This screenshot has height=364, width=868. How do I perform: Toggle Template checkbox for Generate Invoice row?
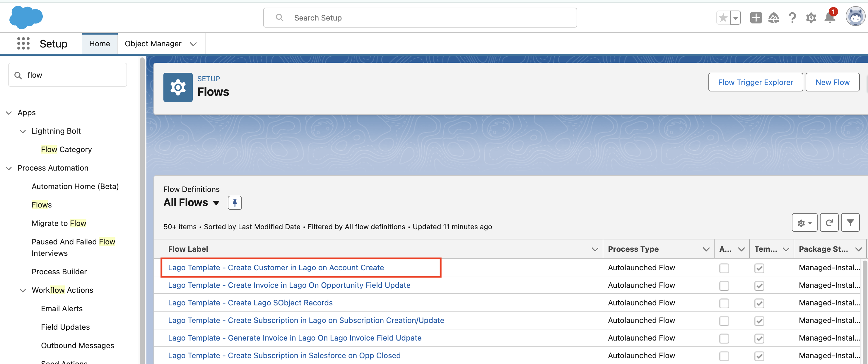pos(759,339)
